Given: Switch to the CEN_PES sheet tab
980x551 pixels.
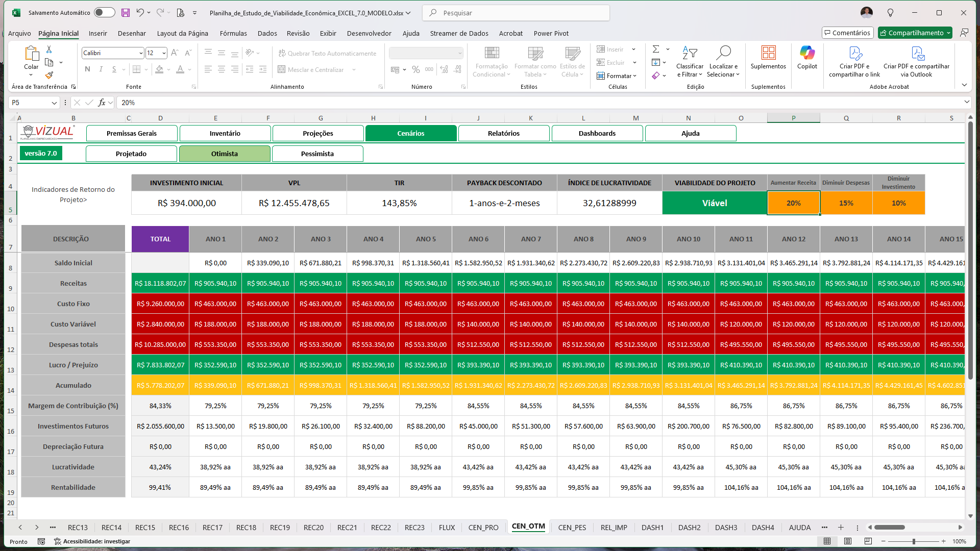Looking at the screenshot, I should (572, 528).
